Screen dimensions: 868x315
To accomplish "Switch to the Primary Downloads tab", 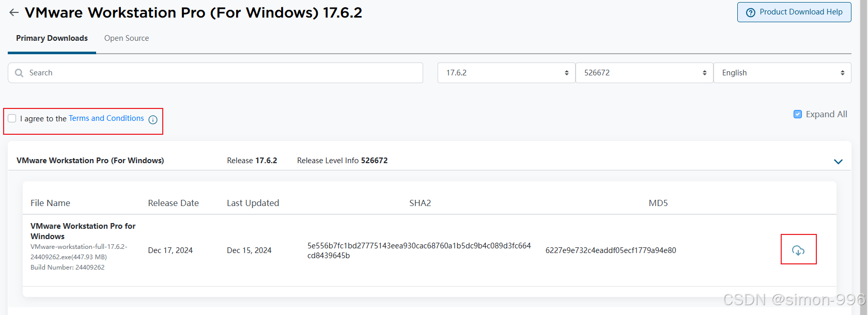I will pyautogui.click(x=52, y=38).
